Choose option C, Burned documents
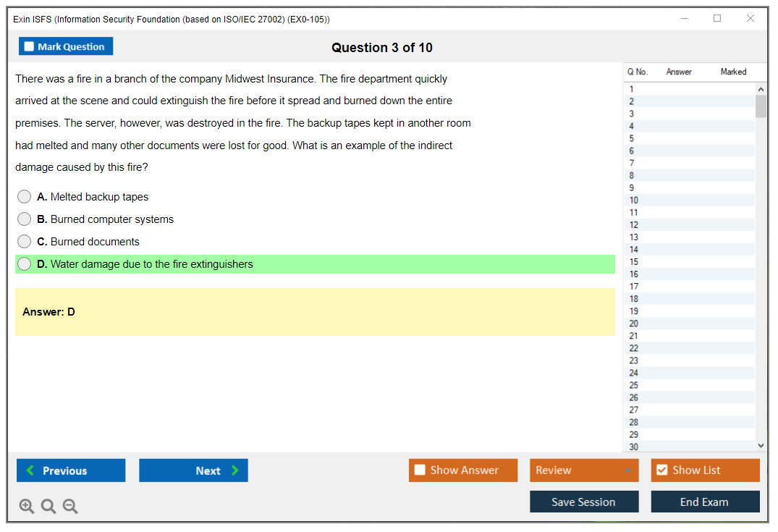The image size is (778, 532). tap(25, 242)
